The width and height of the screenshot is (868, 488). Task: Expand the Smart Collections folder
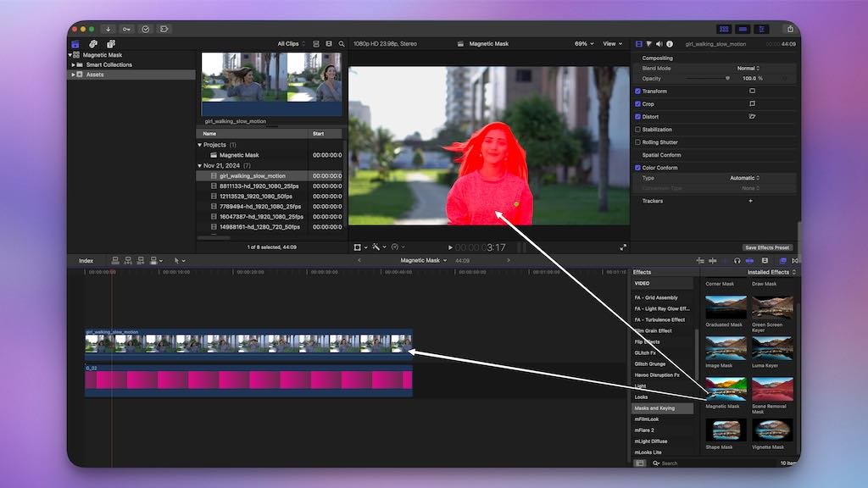pyautogui.click(x=73, y=64)
